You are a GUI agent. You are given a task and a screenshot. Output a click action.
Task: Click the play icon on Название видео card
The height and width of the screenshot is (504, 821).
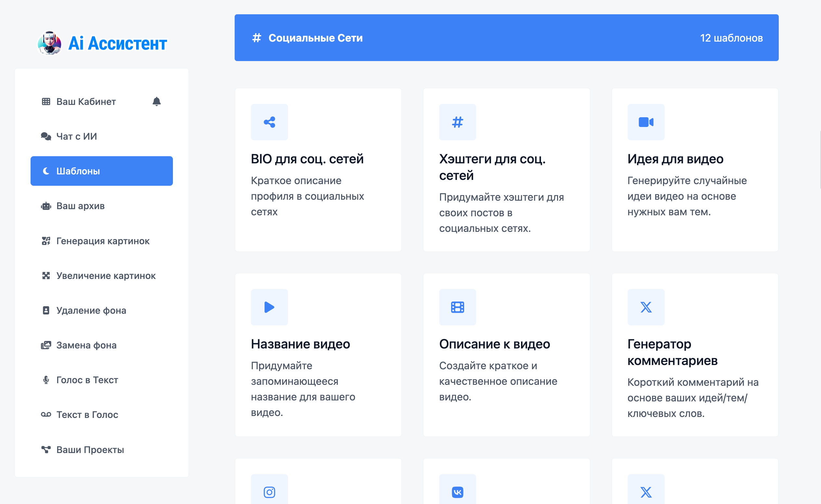click(269, 307)
